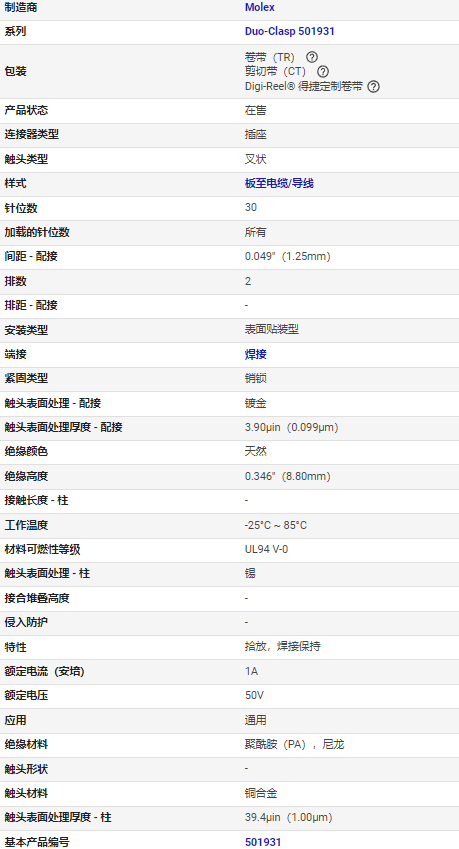The image size is (459, 849).
Task: Click the 工作温度 value -25°C ~ 85°C
Action: (276, 525)
